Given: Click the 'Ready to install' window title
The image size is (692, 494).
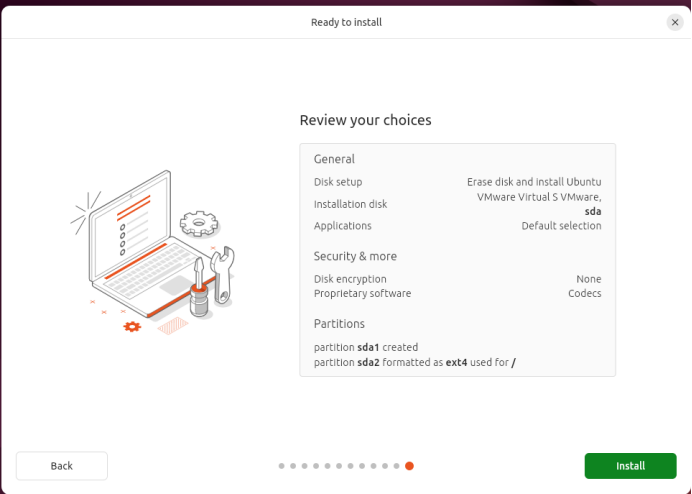Looking at the screenshot, I should coord(346,22).
